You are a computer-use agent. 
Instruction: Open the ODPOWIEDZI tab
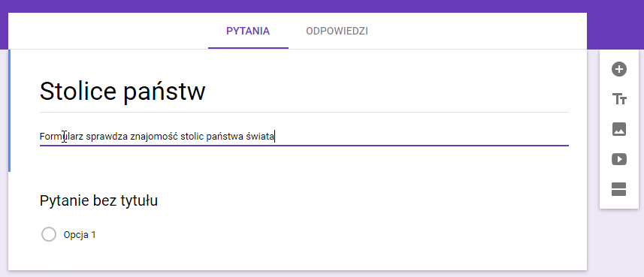tap(337, 32)
